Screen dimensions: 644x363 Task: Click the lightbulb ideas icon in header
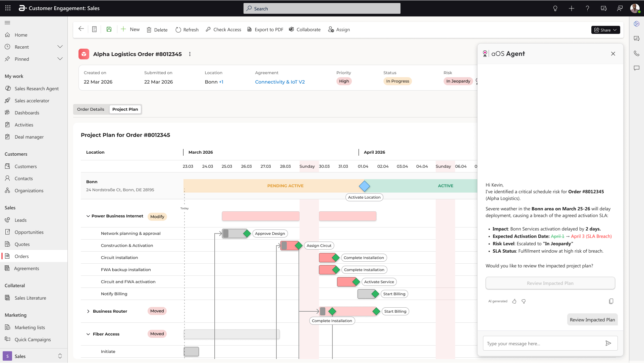(x=555, y=8)
